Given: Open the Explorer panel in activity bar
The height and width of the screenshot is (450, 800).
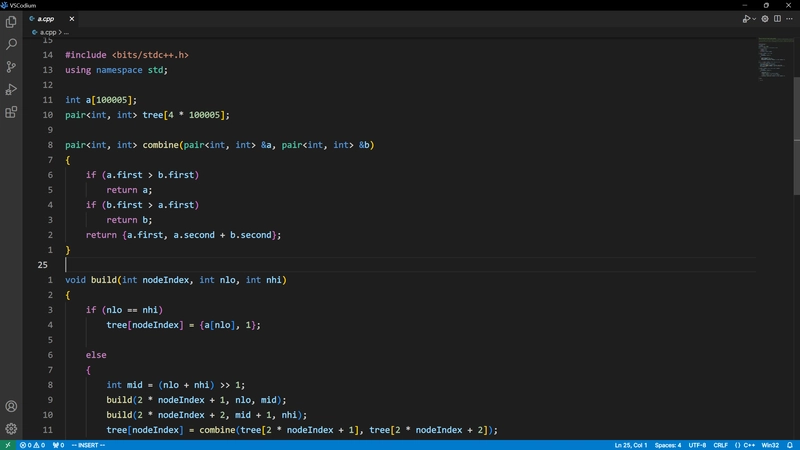Looking at the screenshot, I should coord(11,21).
